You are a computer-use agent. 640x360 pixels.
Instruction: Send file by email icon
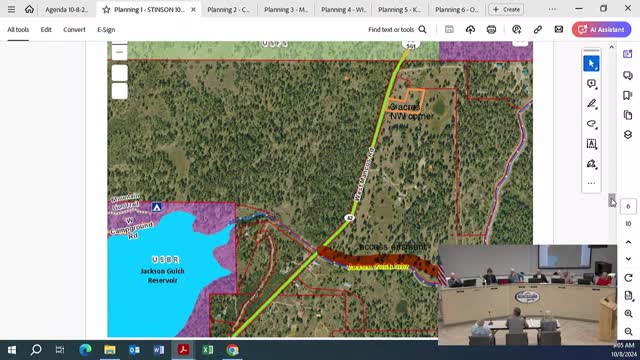(x=559, y=29)
